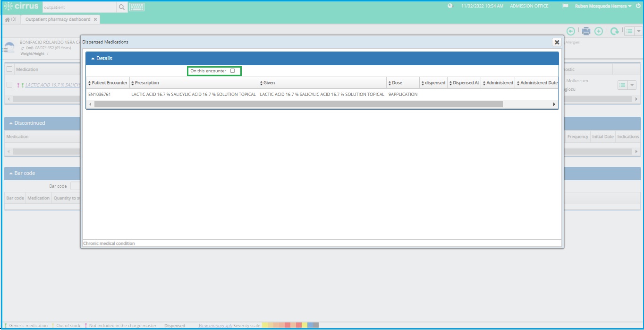
Task: Select the Print icon in the toolbar
Action: click(x=585, y=31)
